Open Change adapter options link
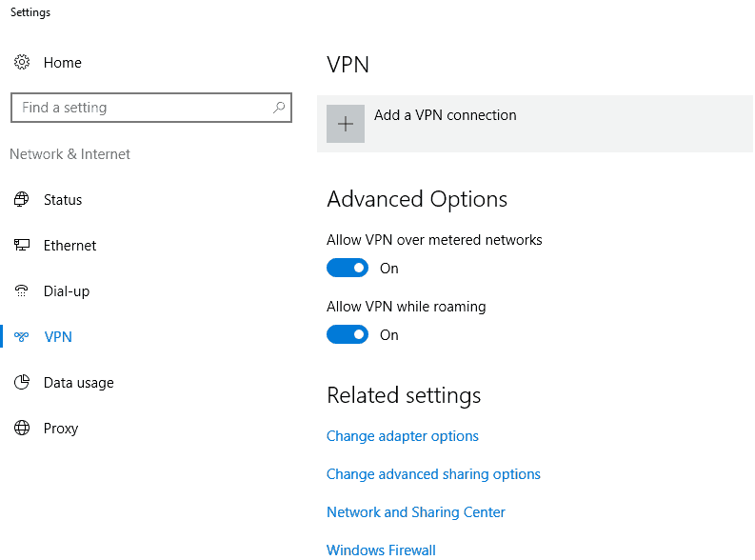This screenshot has height=560, width=755. click(403, 436)
